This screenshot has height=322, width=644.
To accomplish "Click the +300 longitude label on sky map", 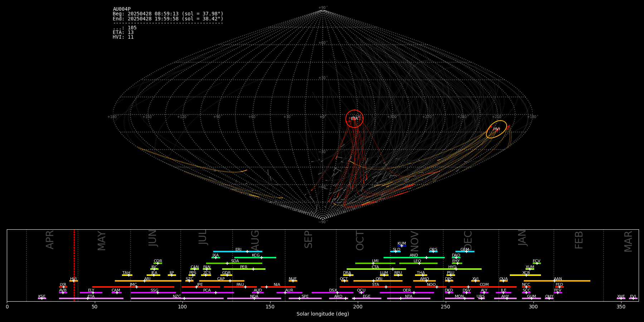I will (392, 117).
